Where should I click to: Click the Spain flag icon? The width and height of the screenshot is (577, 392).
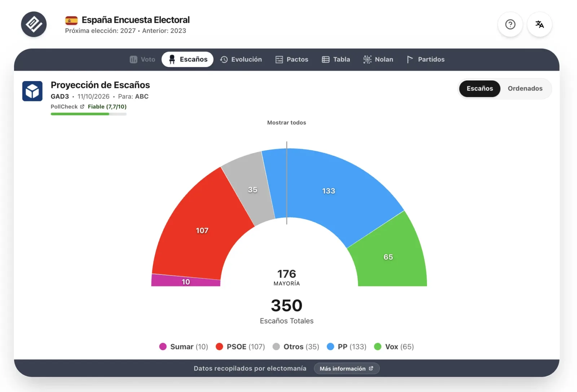click(71, 20)
